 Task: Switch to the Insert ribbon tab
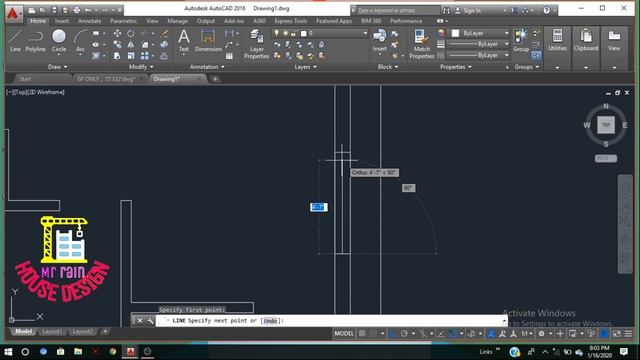point(62,21)
